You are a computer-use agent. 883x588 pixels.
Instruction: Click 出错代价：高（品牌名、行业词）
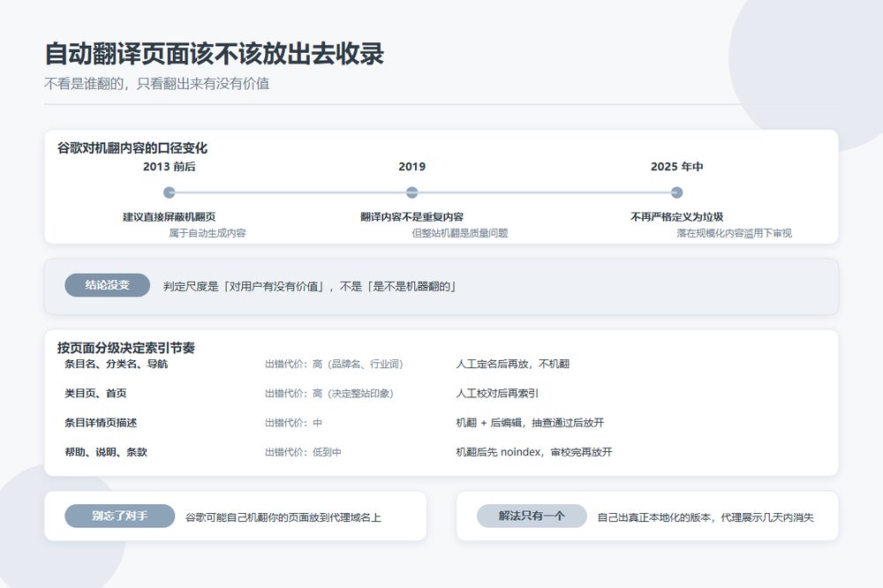(x=335, y=365)
